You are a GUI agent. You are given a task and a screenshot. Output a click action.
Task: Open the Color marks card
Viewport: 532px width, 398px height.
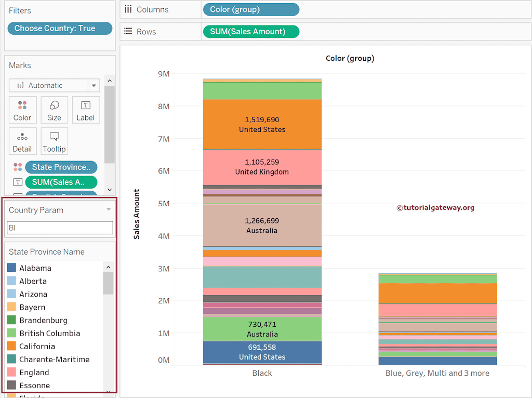22,109
